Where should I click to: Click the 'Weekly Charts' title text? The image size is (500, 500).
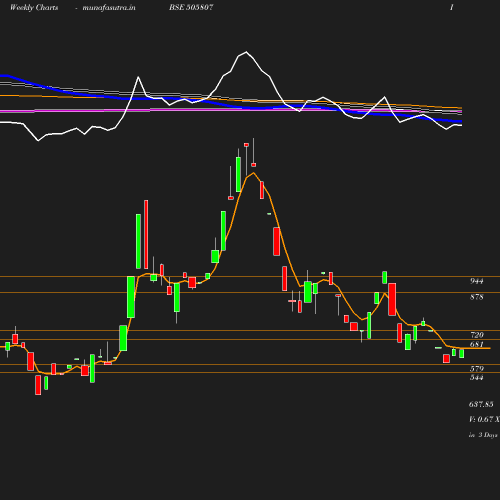(34, 7)
